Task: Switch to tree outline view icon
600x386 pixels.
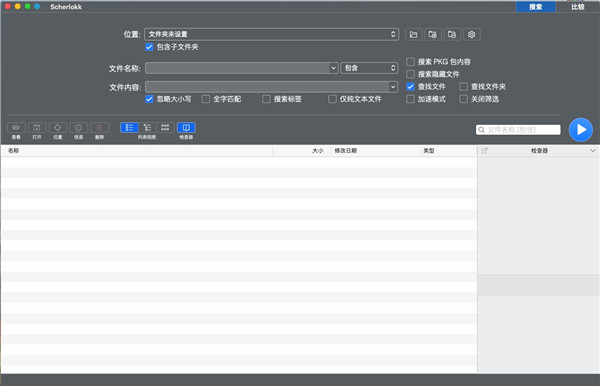Action: coord(147,127)
